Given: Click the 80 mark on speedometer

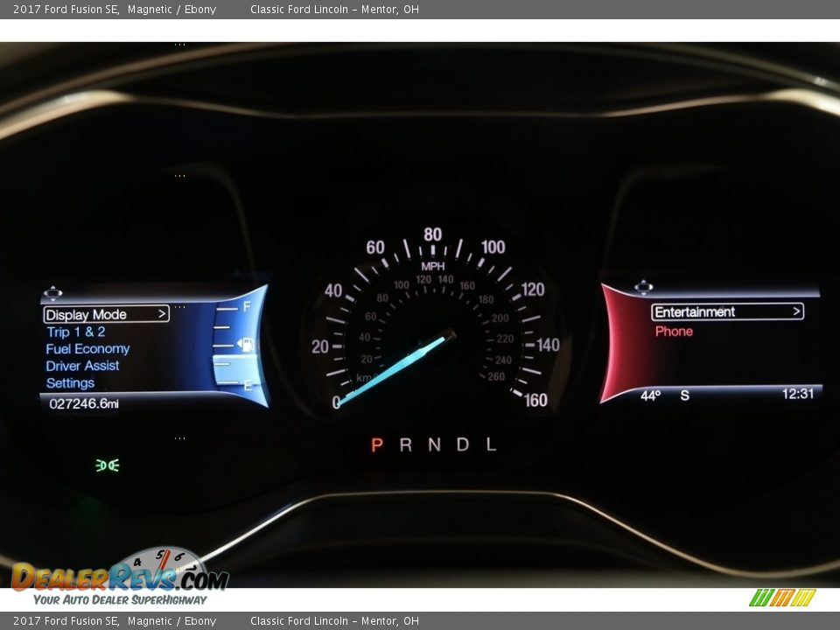Looking at the screenshot, I should coord(433,234).
